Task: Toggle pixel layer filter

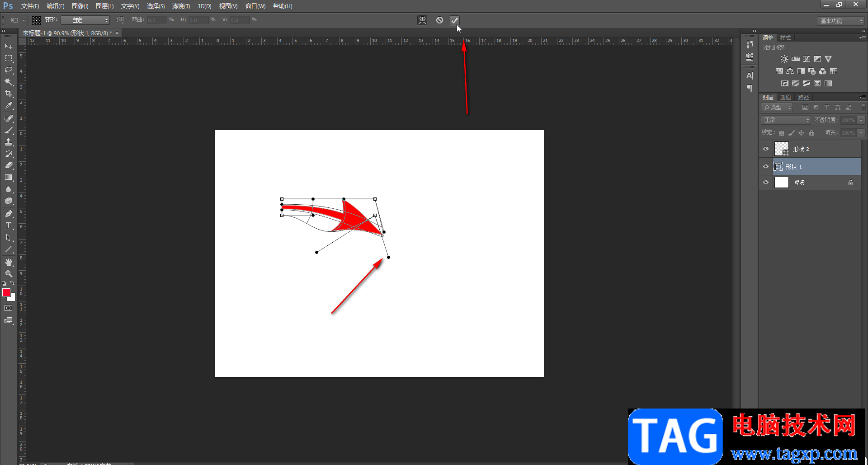Action: coord(805,108)
